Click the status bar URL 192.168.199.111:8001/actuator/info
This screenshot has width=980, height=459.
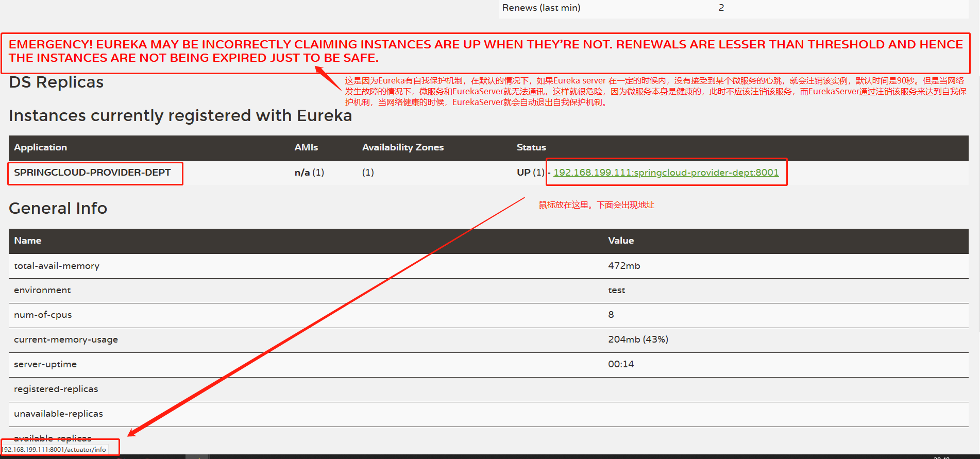[55, 449]
